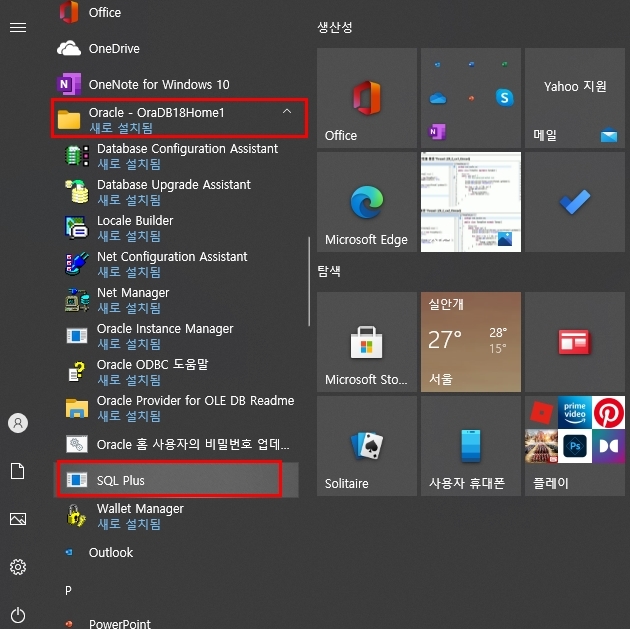Click the Pinterest icon in 플레이 tile

(x=608, y=413)
